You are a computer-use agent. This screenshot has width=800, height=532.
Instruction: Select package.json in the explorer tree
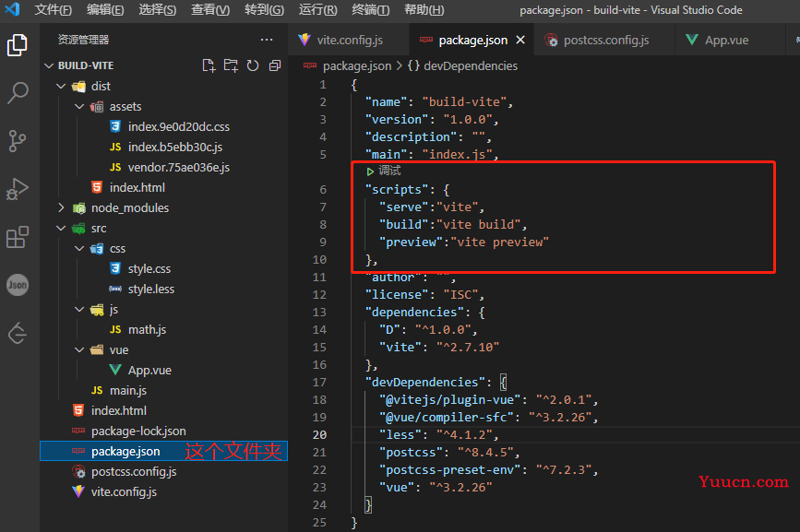click(163, 452)
